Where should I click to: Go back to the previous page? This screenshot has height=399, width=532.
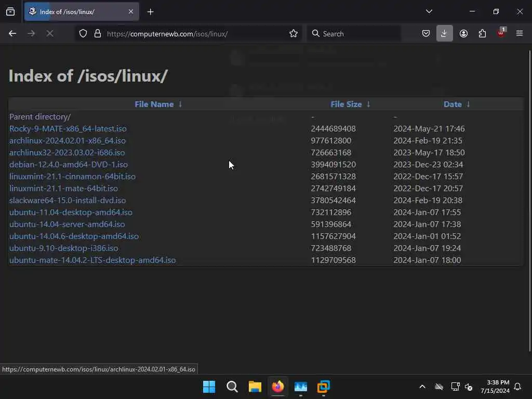(x=12, y=34)
